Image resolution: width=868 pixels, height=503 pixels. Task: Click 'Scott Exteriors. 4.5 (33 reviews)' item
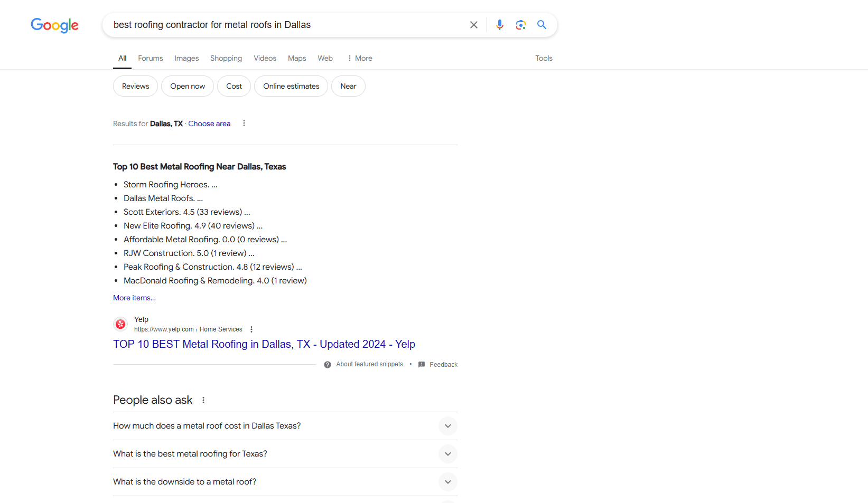187,212
